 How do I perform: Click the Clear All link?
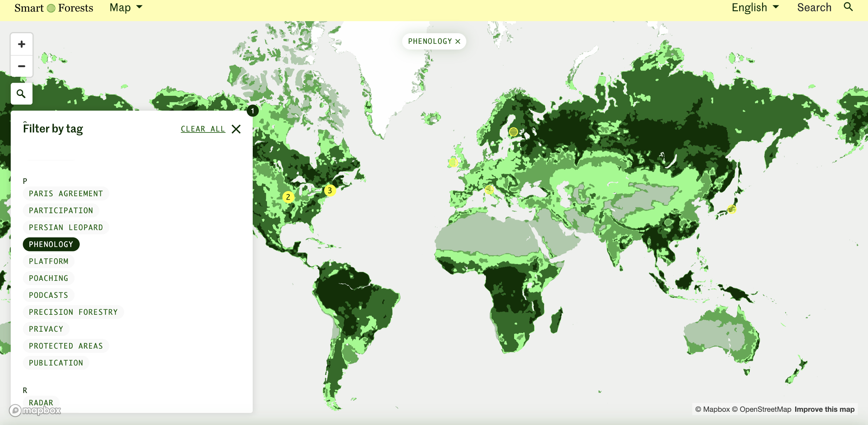[x=203, y=129]
